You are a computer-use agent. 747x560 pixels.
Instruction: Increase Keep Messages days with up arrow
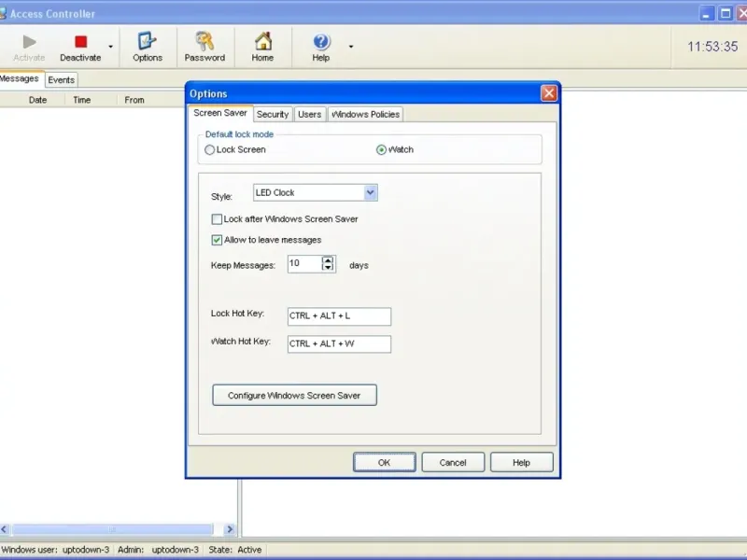pyautogui.click(x=328, y=260)
